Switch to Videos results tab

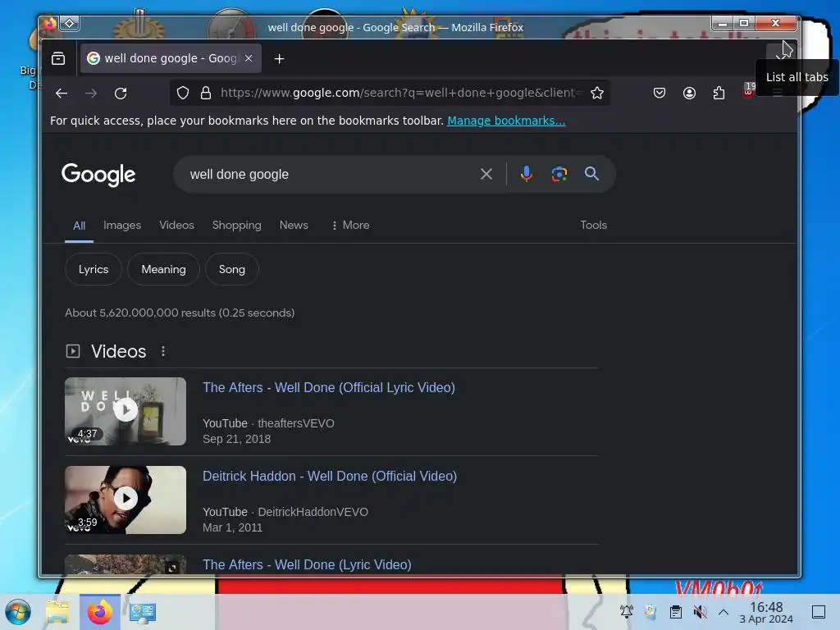177,225
